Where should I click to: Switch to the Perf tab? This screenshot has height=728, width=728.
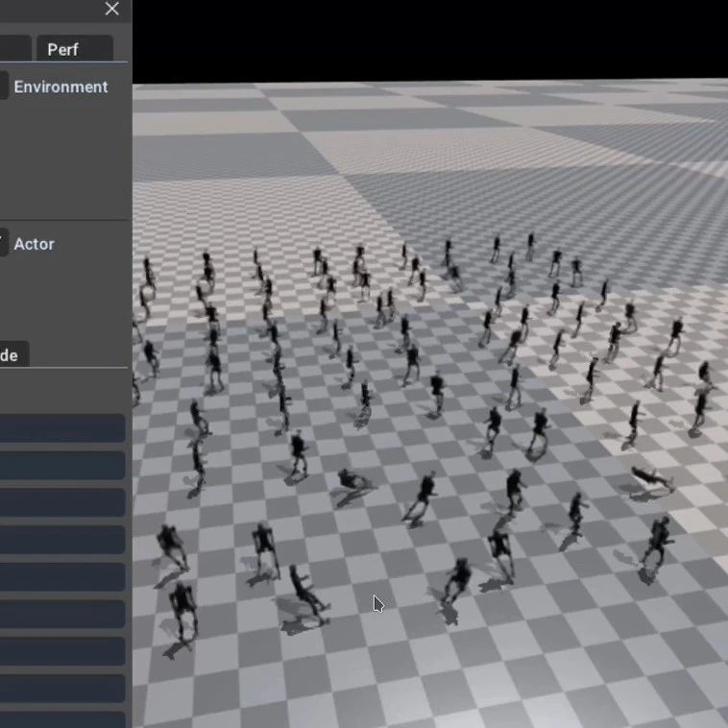tap(75, 49)
